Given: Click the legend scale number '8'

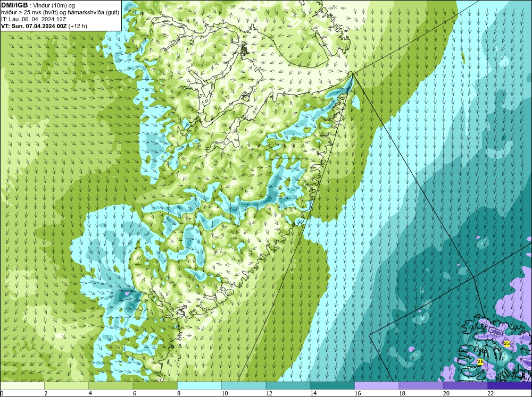Looking at the screenshot, I should coord(179,393).
